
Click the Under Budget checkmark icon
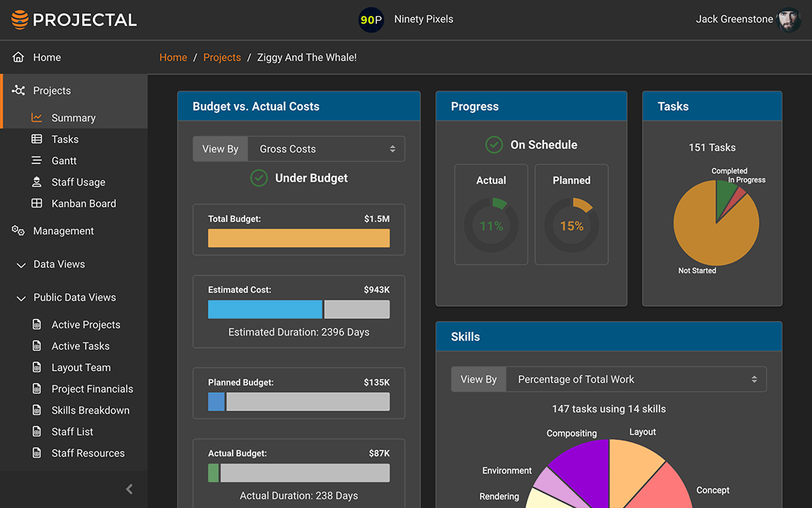point(259,178)
